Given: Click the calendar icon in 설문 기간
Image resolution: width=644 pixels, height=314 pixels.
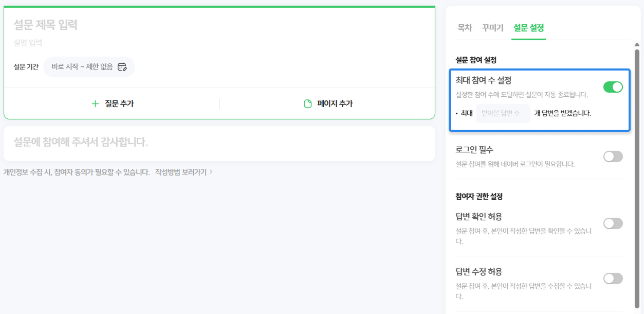Looking at the screenshot, I should pos(122,66).
